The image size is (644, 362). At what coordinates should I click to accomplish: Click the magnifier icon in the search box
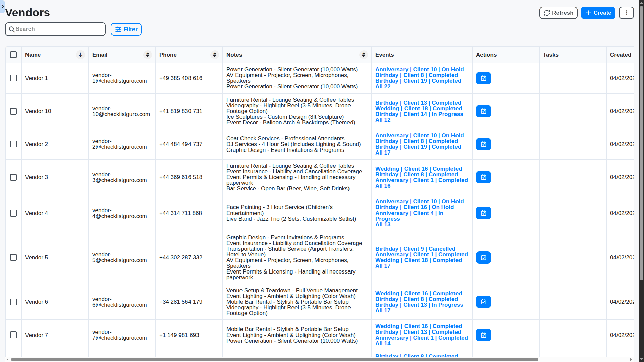pyautogui.click(x=12, y=29)
